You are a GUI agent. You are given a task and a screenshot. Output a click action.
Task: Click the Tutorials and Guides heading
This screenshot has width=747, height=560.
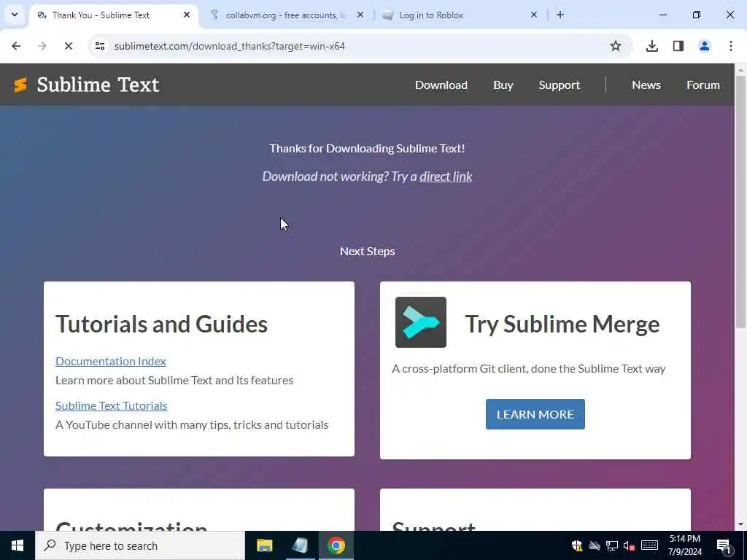pos(161,324)
